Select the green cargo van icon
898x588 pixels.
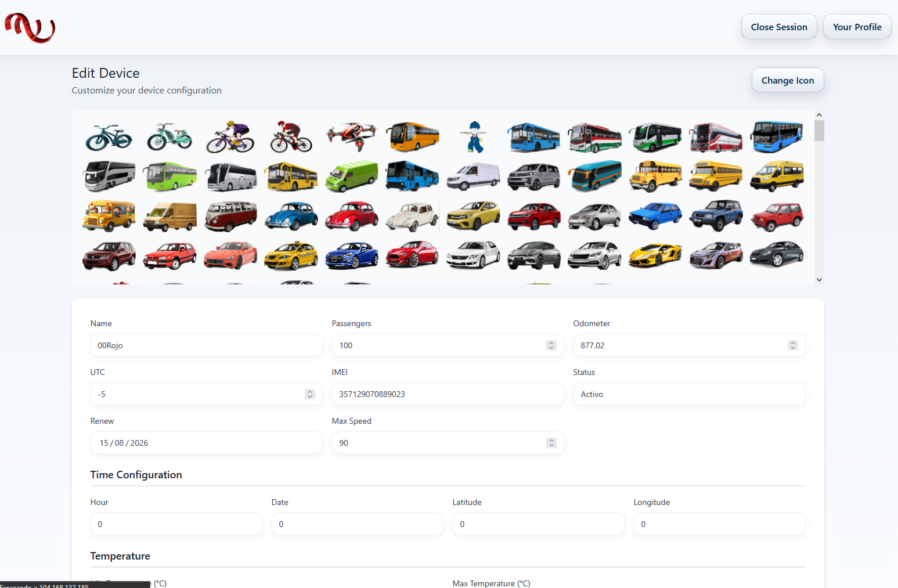352,176
